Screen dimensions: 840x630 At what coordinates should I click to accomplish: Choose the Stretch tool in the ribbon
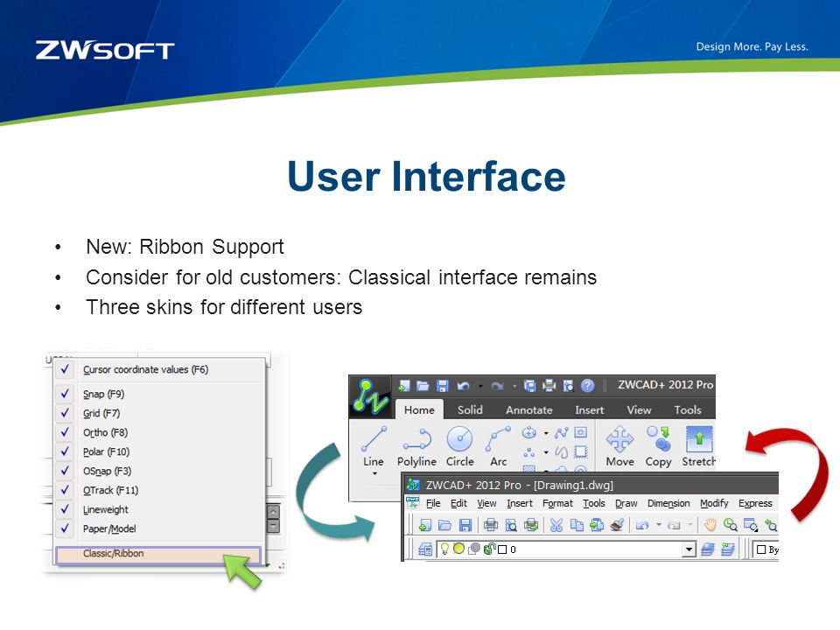pos(698,446)
